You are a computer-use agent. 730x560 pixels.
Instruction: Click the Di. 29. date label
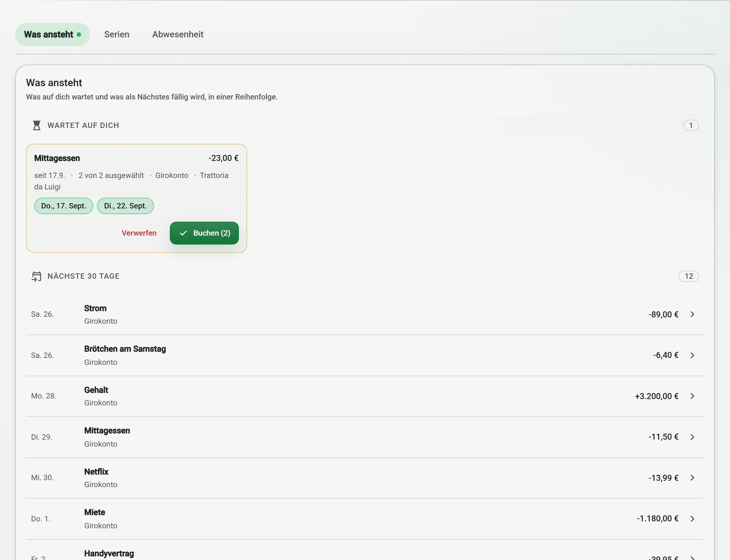(x=42, y=437)
